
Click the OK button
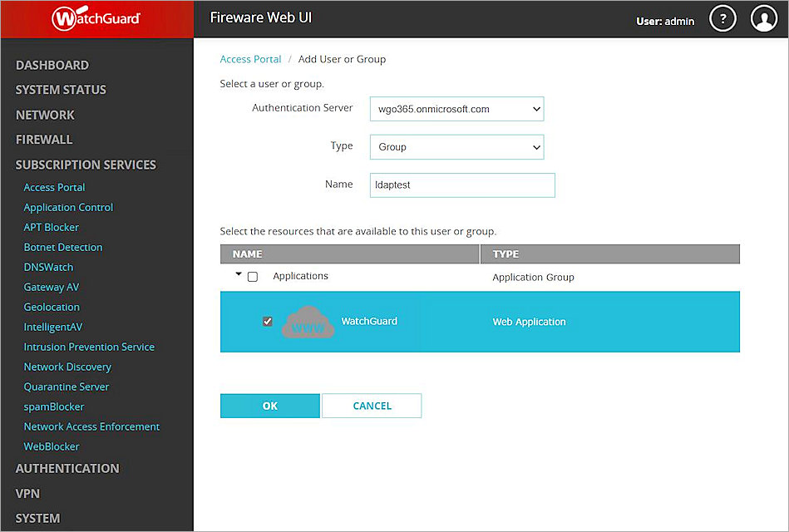269,406
